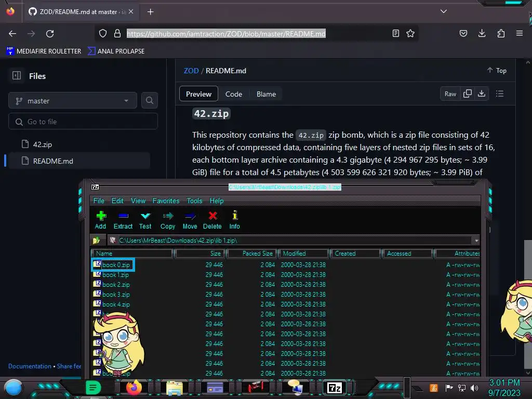Reload the GitHub page
Image resolution: width=532 pixels, height=399 pixels.
pyautogui.click(x=50, y=34)
